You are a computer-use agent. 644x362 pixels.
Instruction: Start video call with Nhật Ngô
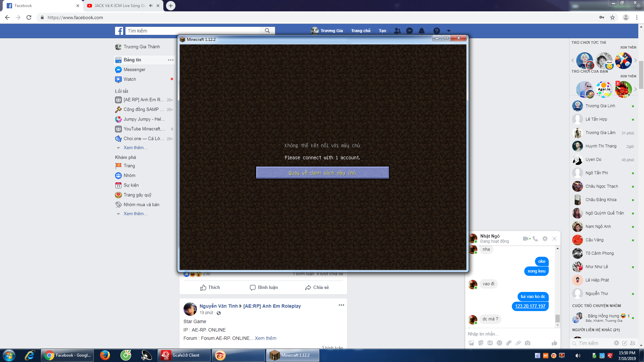[526, 239]
